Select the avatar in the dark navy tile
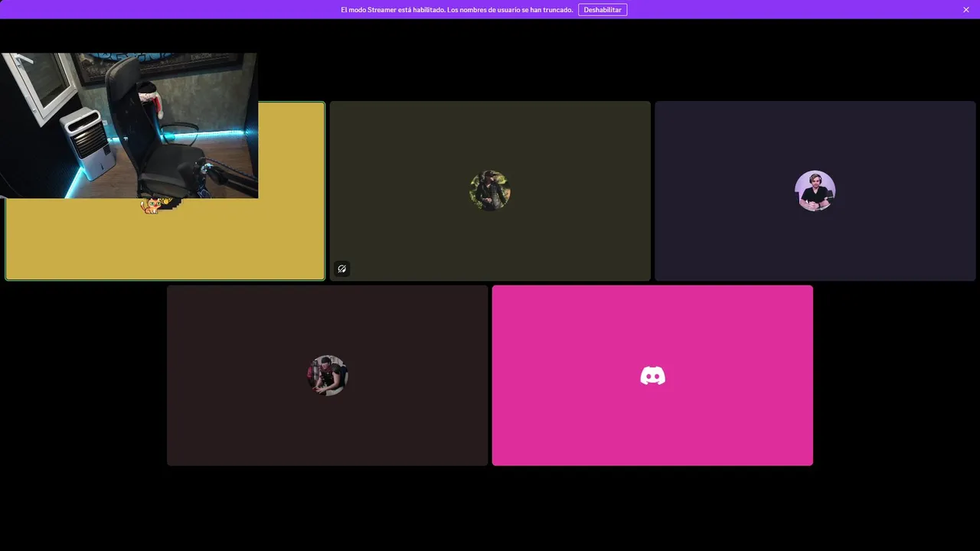This screenshot has height=551, width=980. pyautogui.click(x=815, y=191)
